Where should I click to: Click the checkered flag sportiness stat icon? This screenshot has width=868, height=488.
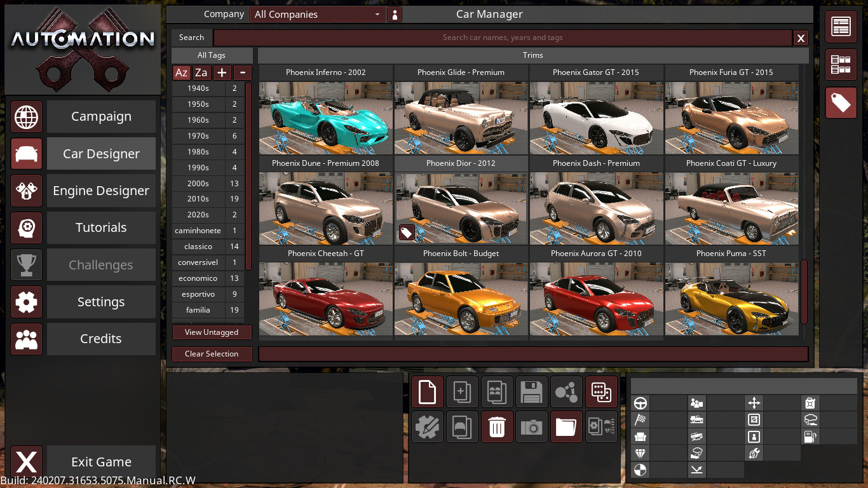click(641, 419)
